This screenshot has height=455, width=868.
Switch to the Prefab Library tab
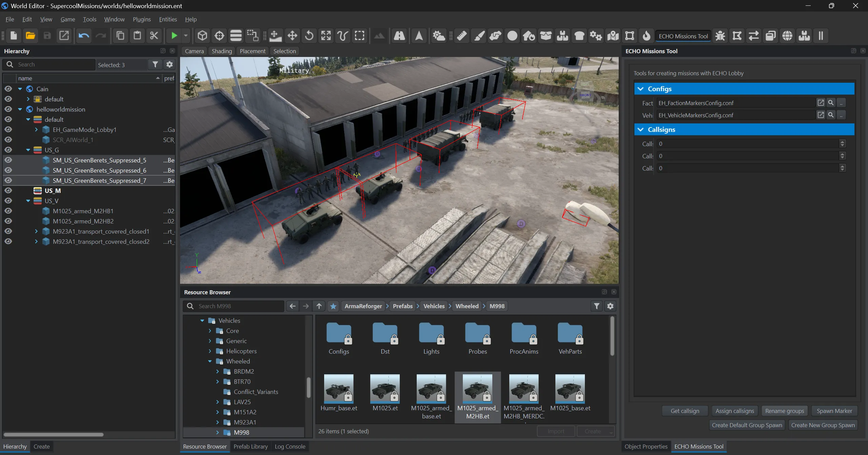(251, 447)
